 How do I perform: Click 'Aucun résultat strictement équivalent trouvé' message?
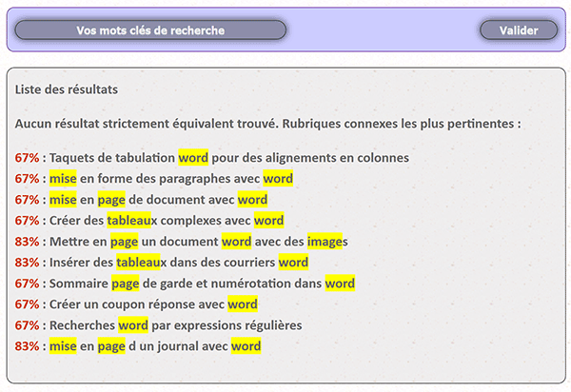pyautogui.click(x=147, y=124)
